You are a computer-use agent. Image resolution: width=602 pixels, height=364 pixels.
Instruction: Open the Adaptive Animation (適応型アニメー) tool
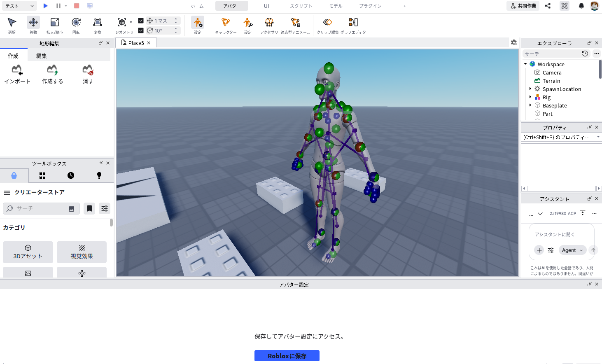coord(295,26)
